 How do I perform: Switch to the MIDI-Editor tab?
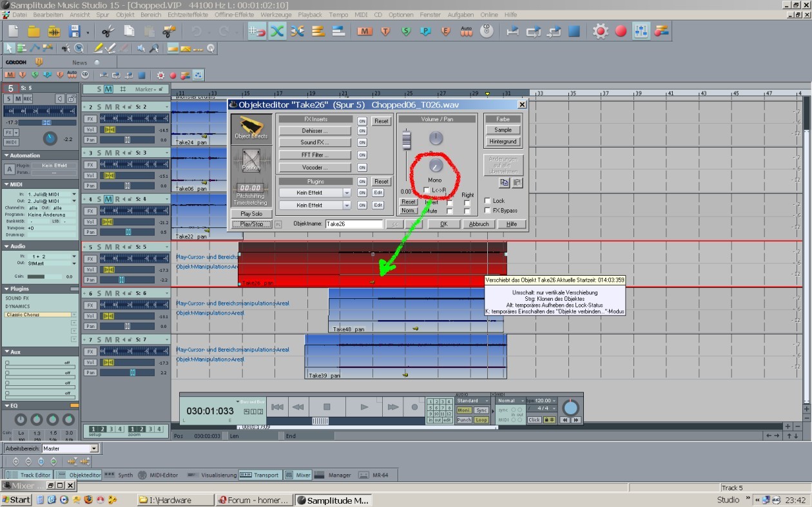pyautogui.click(x=159, y=475)
